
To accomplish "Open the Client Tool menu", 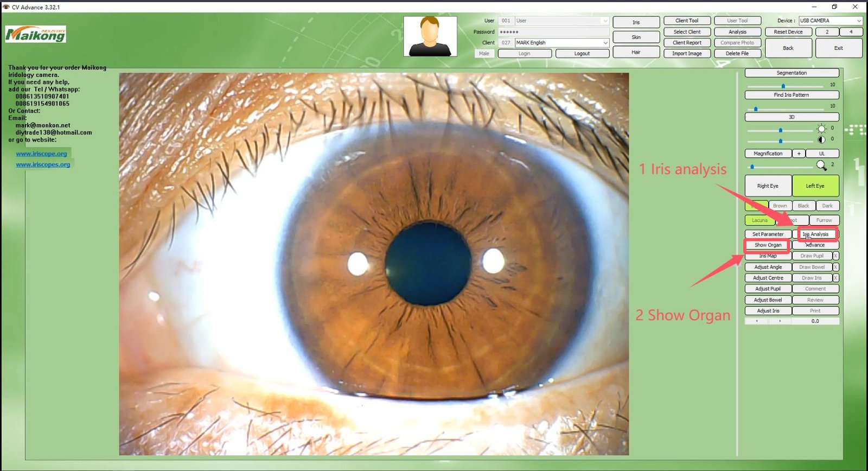I will 687,21.
